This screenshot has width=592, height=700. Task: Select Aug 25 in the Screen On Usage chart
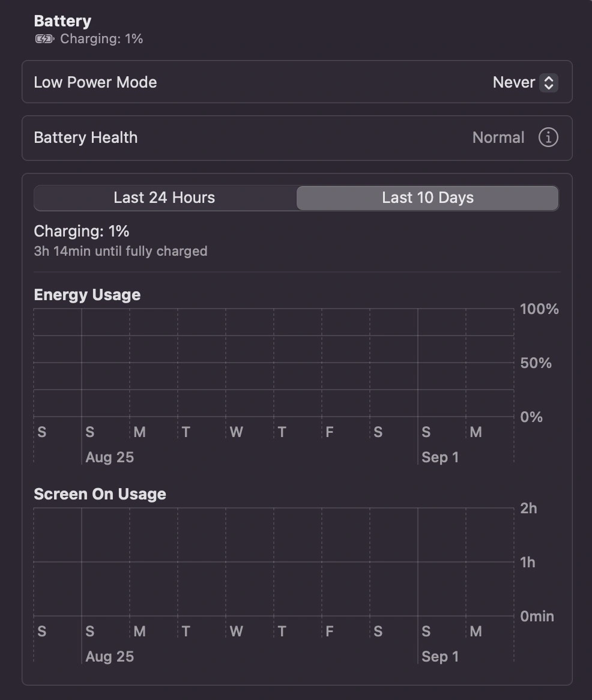109,657
